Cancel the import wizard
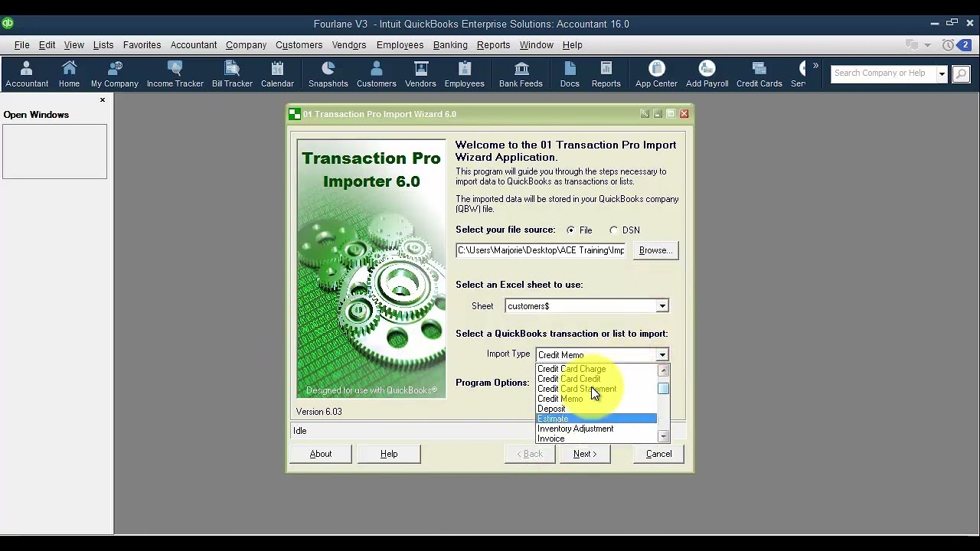Screen dimensions: 980x551 click(658, 454)
